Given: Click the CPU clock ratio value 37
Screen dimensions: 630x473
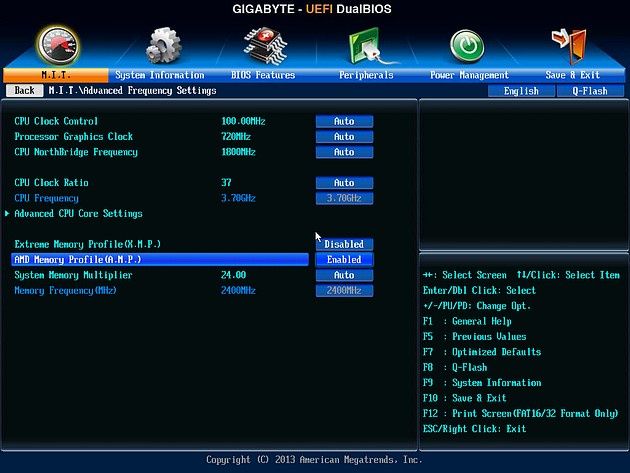Looking at the screenshot, I should [x=226, y=183].
